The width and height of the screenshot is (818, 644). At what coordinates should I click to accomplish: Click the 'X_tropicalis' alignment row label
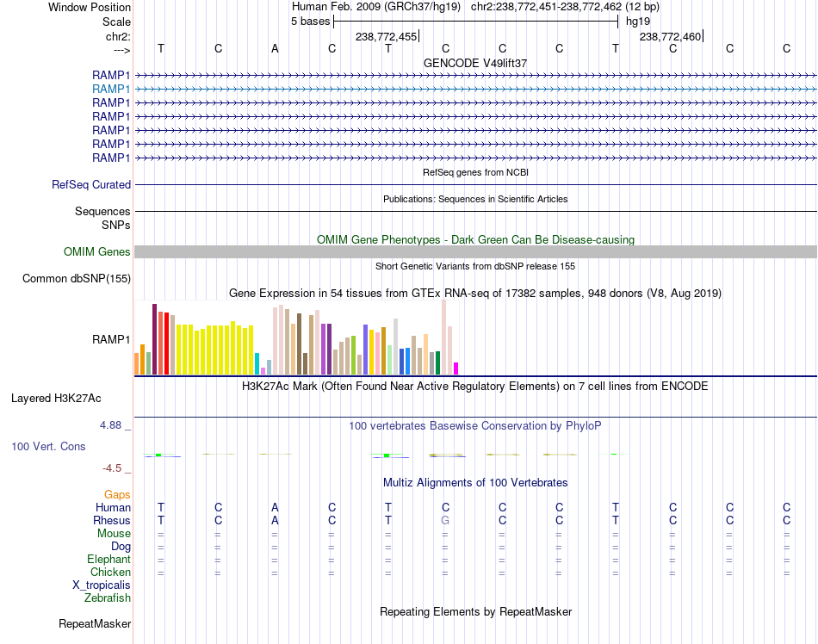[x=102, y=585]
